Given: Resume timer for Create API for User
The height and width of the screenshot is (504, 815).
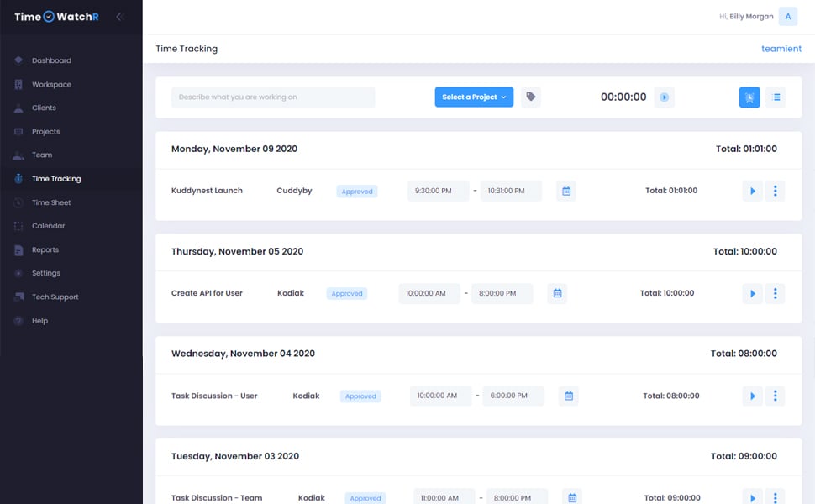Looking at the screenshot, I should click(x=752, y=294).
